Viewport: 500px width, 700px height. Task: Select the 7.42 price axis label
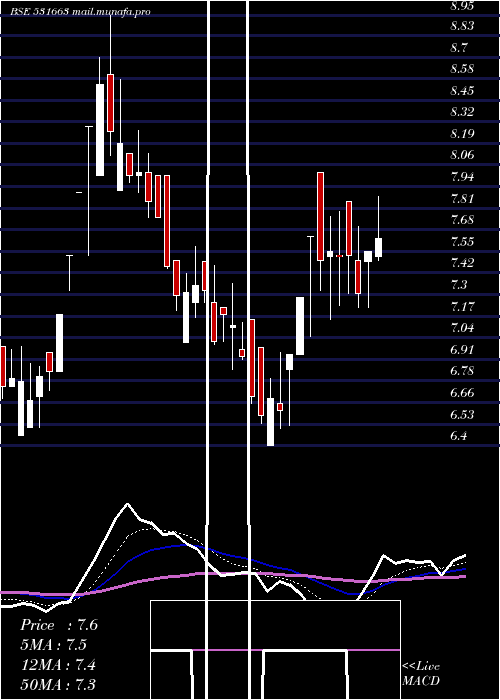[x=462, y=262]
